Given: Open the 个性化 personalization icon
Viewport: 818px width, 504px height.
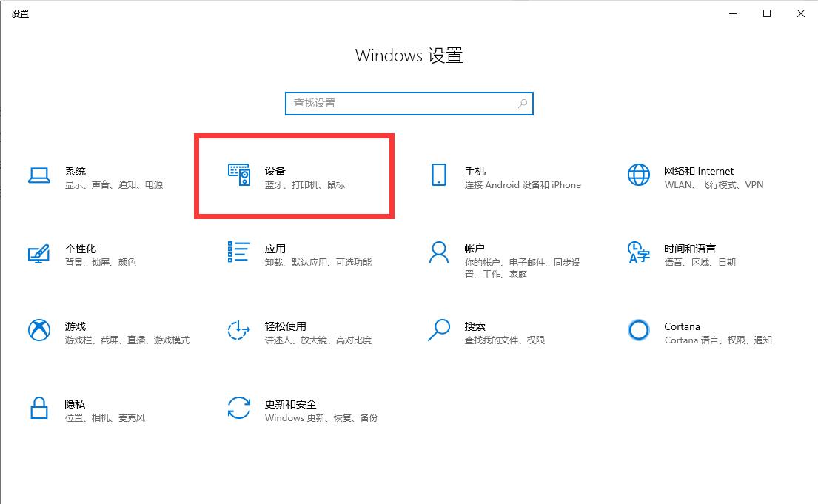Looking at the screenshot, I should coord(38,255).
